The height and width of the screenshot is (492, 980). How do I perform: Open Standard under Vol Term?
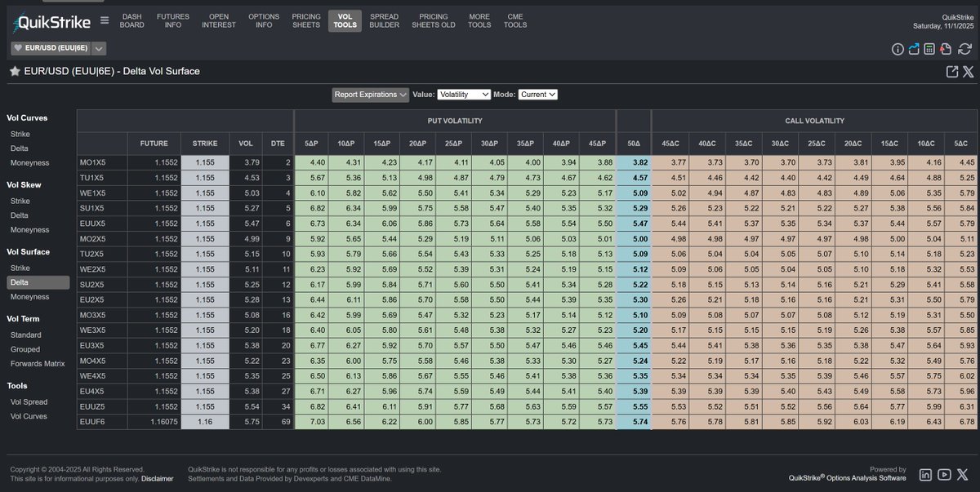(x=25, y=335)
